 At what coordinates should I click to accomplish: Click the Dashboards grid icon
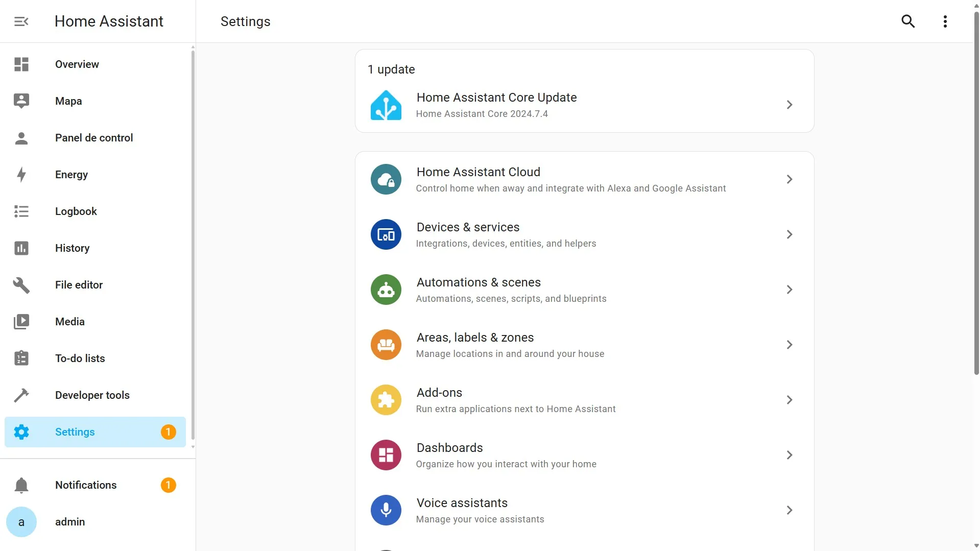click(386, 455)
